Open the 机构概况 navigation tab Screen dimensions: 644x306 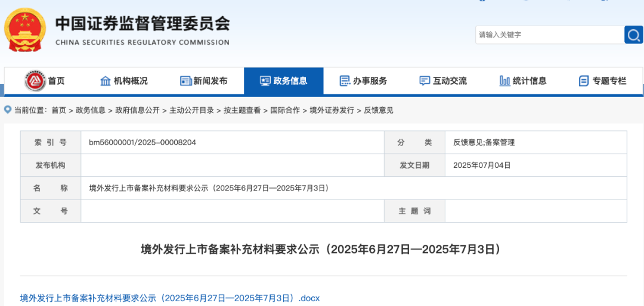[x=124, y=81]
